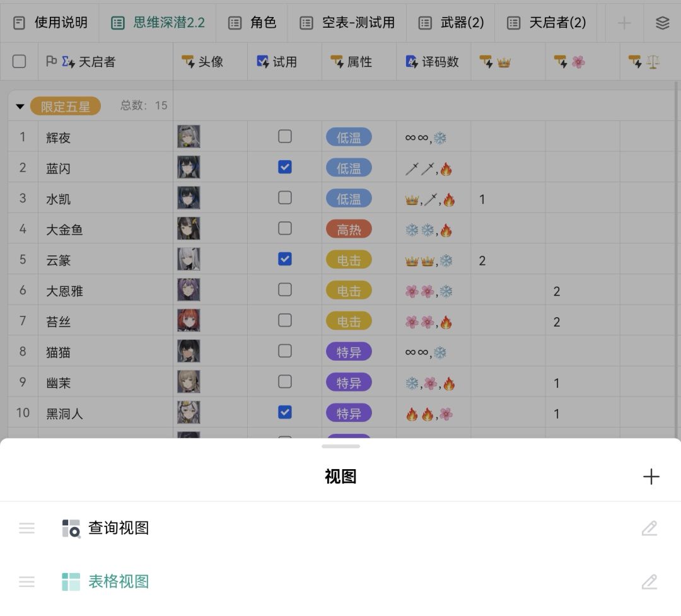Open 大恩雅 avatar thumbnail
This screenshot has height=616, width=681.
point(189,290)
